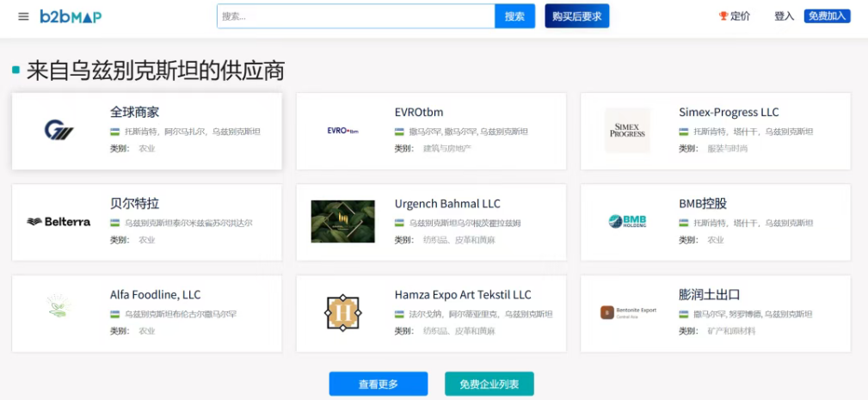The image size is (868, 400).
Task: Open the 膨润土出口 supplier title
Action: (x=709, y=295)
